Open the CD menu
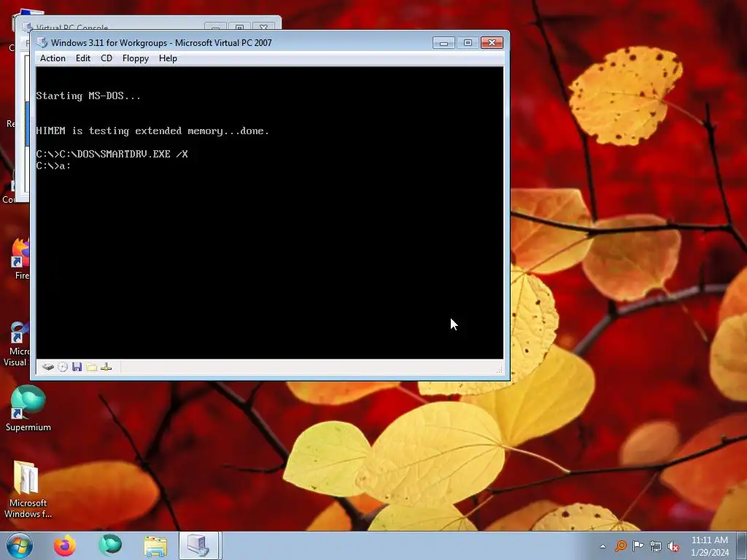Viewport: 747px width, 560px height. [107, 58]
